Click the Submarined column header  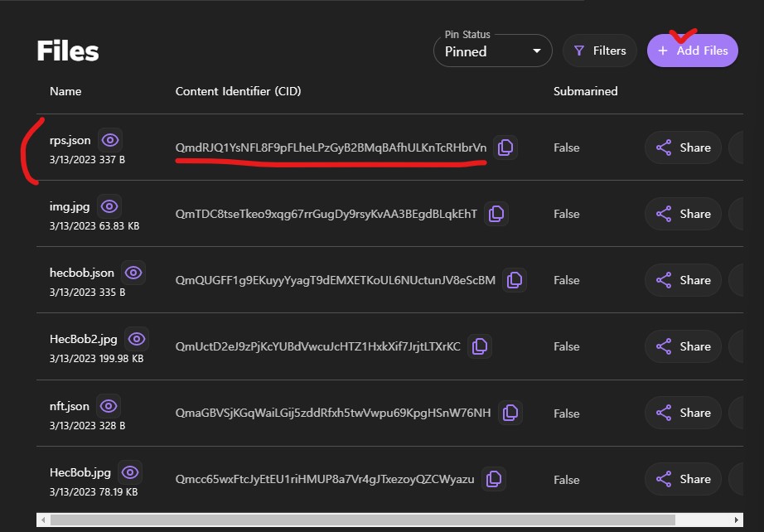[585, 91]
